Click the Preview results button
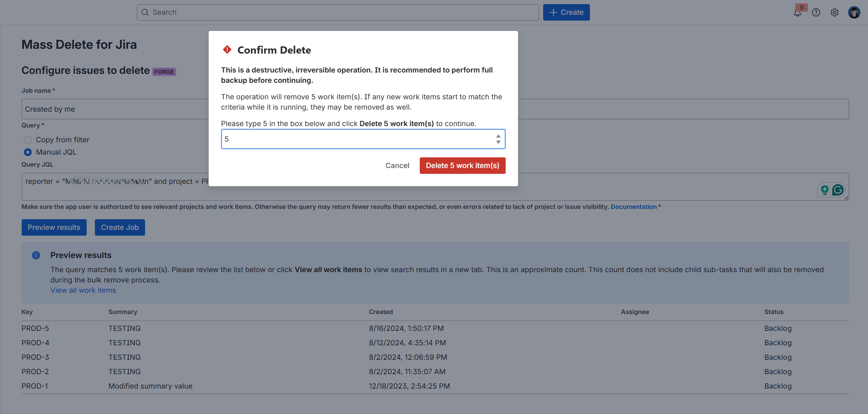Viewport: 868px width, 414px height. [54, 227]
